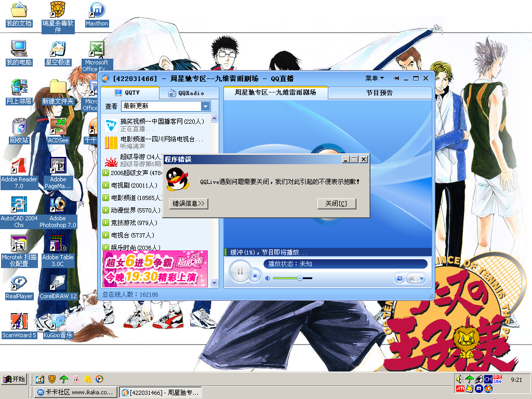
Task: Click the 播放状态：未知 status text
Action: pos(290,263)
